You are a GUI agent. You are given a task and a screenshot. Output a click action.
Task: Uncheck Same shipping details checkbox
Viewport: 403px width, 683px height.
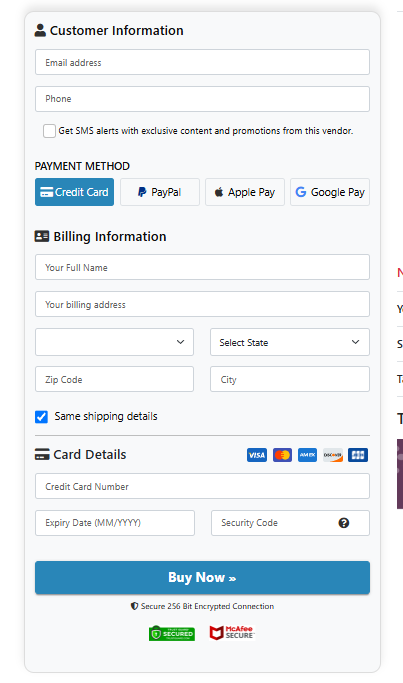coord(41,417)
